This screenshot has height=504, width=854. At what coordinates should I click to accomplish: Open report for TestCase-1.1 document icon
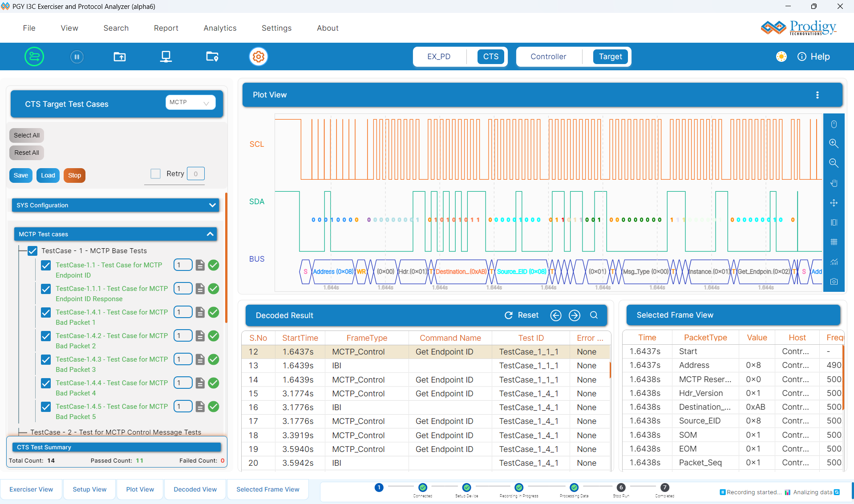pos(200,265)
